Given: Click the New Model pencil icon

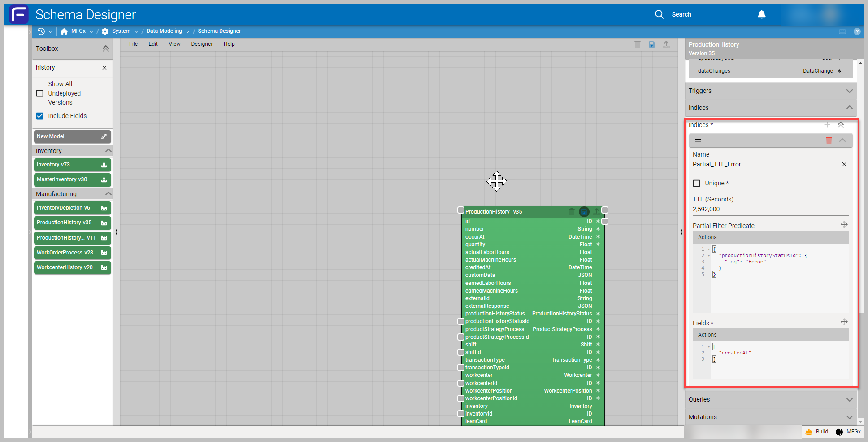Looking at the screenshot, I should point(104,136).
